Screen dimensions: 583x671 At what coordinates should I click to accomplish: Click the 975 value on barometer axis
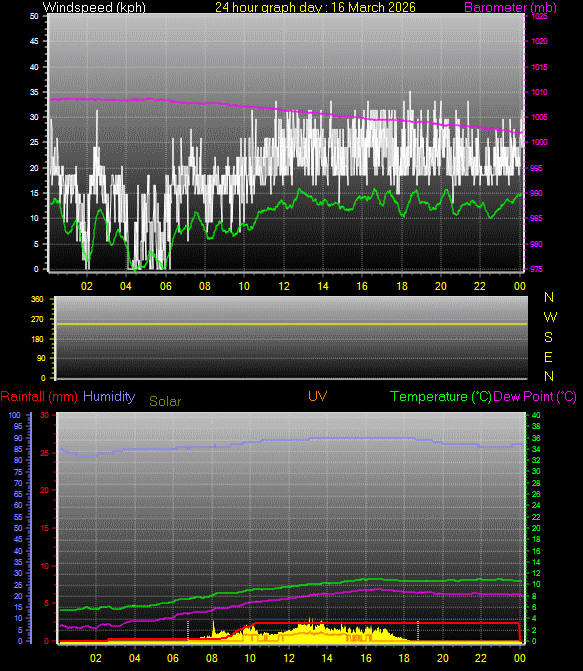[x=536, y=269]
